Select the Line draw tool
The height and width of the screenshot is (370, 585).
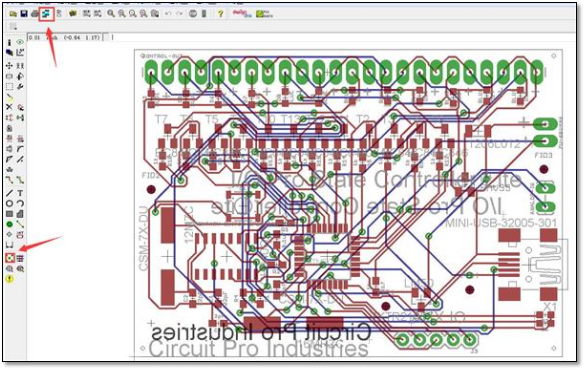coord(9,193)
